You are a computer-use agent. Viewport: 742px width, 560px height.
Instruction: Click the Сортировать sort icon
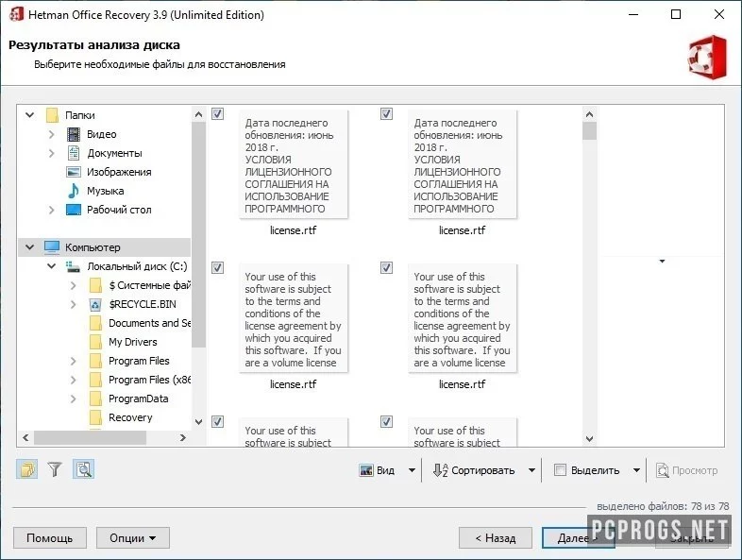tap(440, 470)
